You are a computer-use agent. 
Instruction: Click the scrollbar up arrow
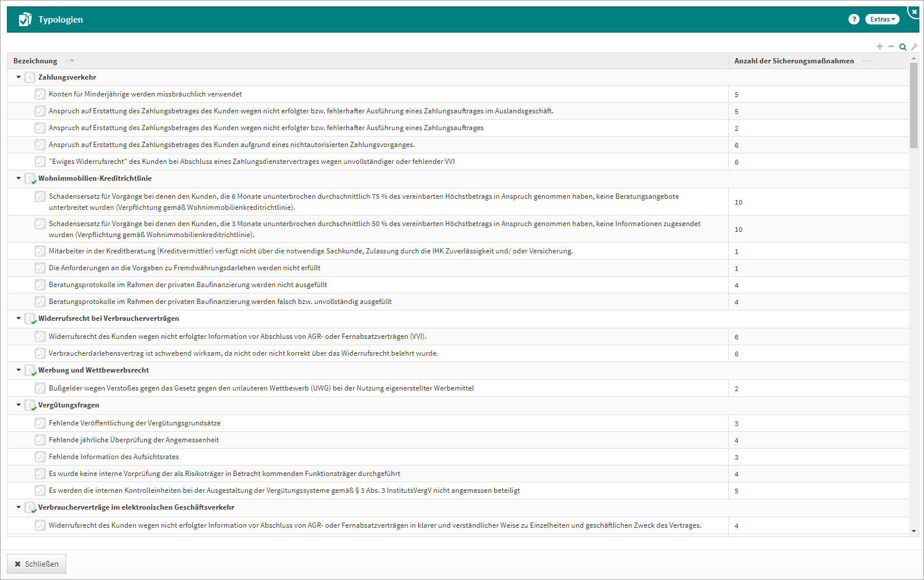[914, 58]
